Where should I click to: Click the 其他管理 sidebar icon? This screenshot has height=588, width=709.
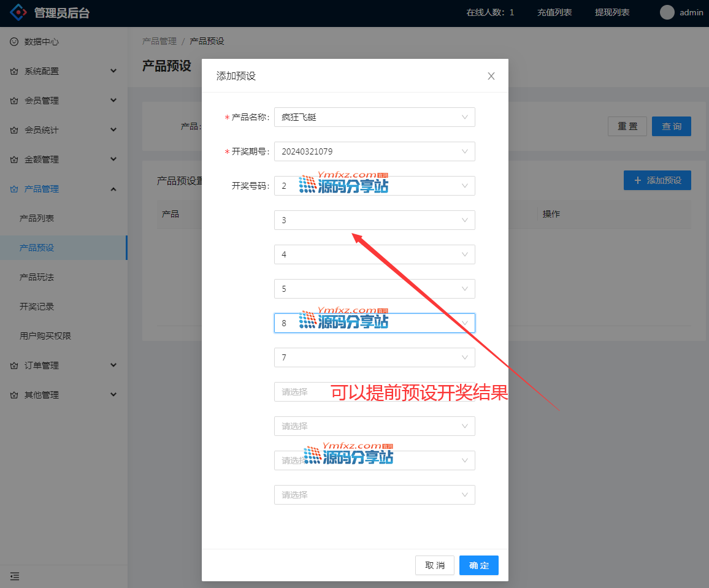(14, 395)
